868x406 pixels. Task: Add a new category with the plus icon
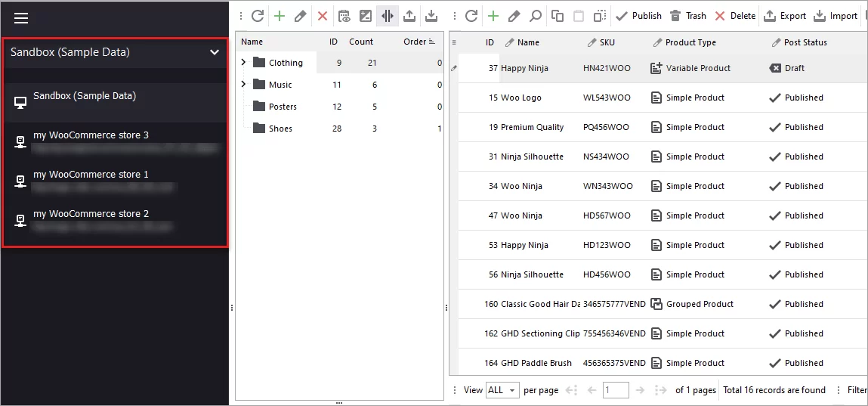click(280, 16)
